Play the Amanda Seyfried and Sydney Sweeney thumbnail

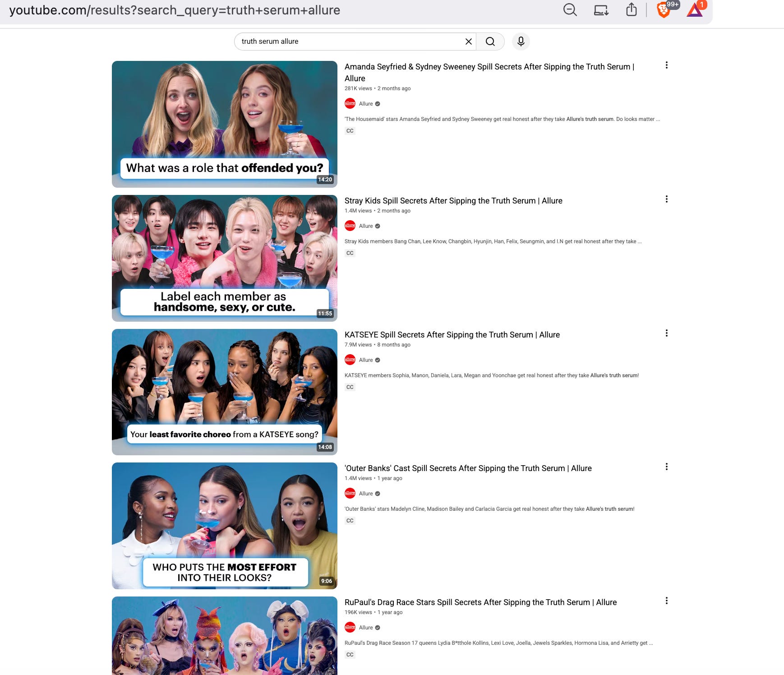[225, 124]
